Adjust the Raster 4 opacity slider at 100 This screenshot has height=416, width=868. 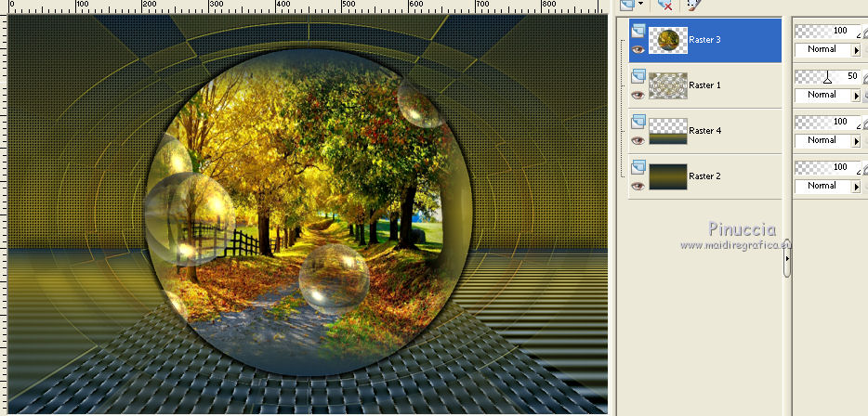828,122
